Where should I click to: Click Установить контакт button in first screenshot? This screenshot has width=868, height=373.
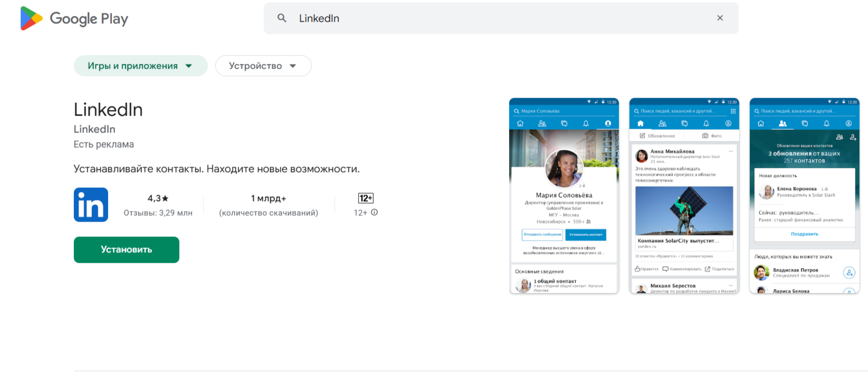[586, 235]
